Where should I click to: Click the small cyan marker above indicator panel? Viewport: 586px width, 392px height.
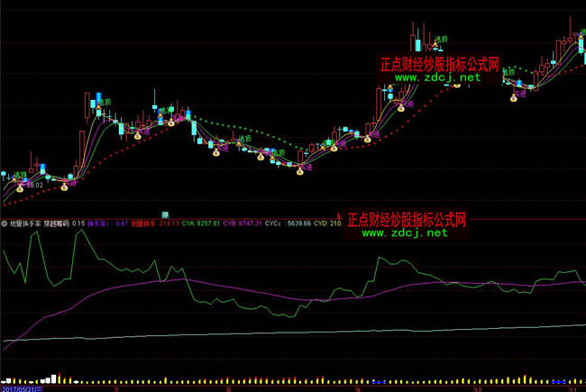coord(163,213)
